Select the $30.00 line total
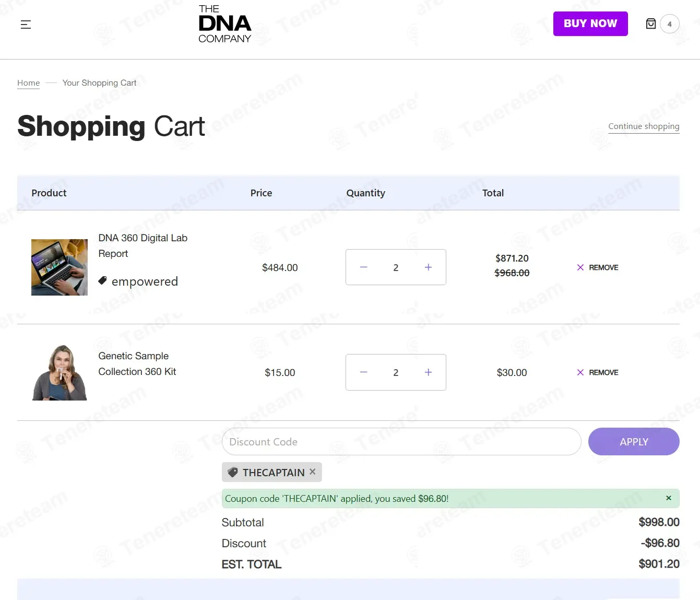This screenshot has height=600, width=700. click(512, 372)
